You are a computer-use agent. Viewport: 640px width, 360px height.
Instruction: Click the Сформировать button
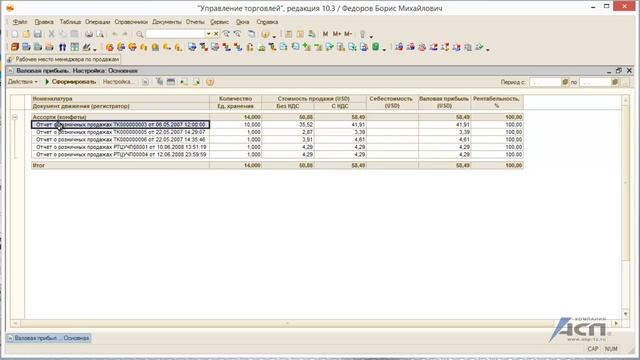point(70,82)
